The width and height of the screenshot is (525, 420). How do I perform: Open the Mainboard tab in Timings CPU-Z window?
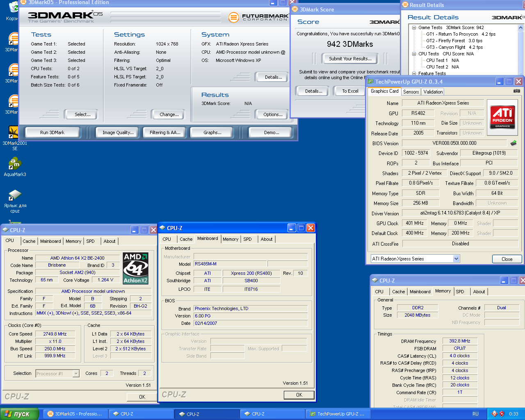point(420,292)
